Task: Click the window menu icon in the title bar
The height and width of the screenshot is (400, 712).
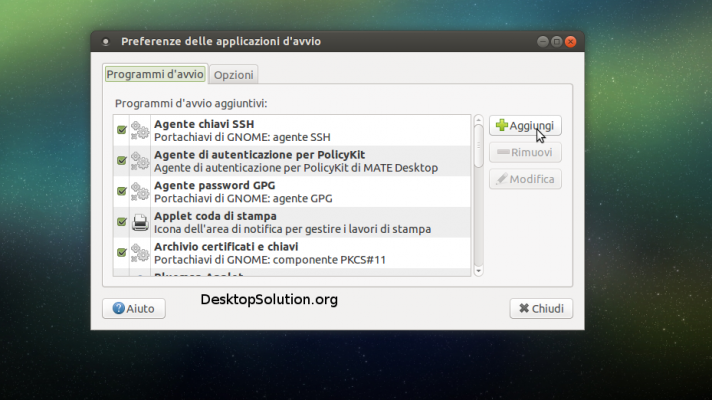Action: pos(106,42)
